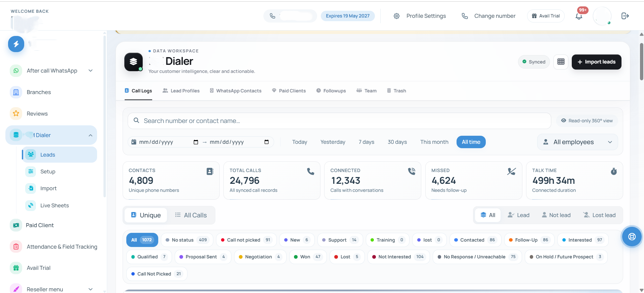The height and width of the screenshot is (293, 644).
Task: Click the main page vertical scrollbar
Action: pos(641,61)
